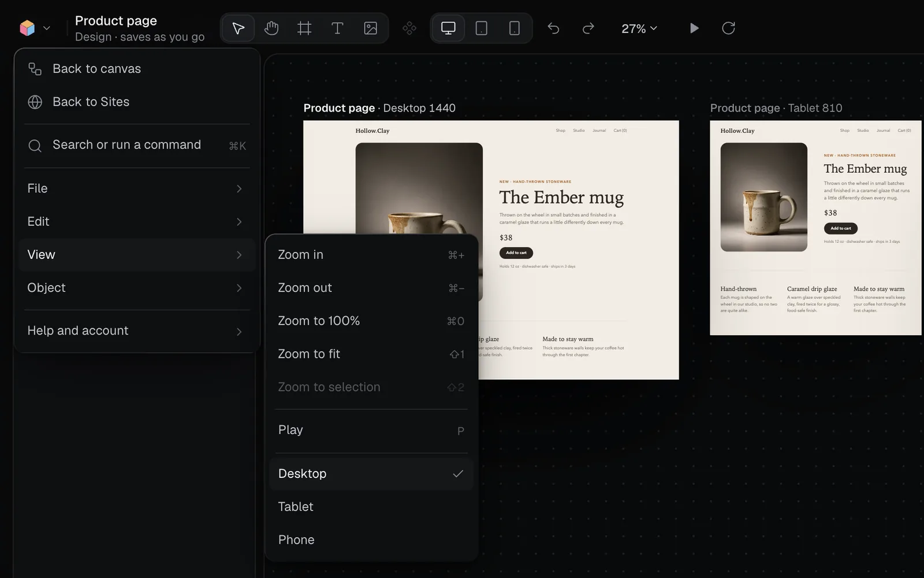Expand the Object submenu
The width and height of the screenshot is (924, 578).
pyautogui.click(x=137, y=288)
